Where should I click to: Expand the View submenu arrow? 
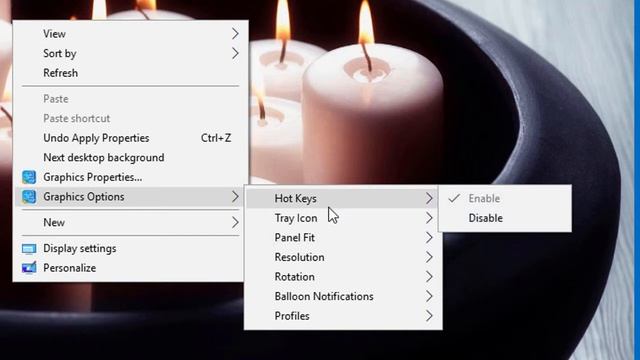coord(235,34)
